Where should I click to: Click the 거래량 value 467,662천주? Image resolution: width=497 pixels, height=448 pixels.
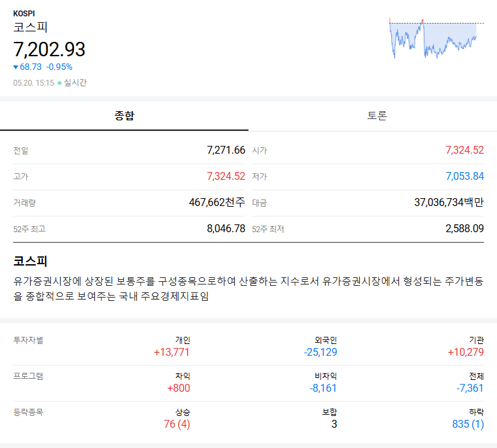click(x=217, y=202)
